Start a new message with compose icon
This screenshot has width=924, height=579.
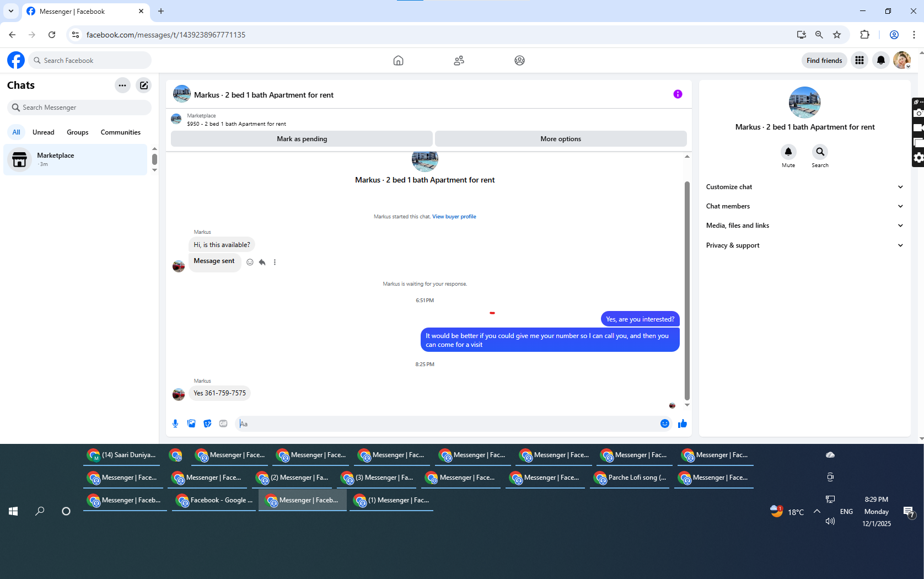point(144,85)
